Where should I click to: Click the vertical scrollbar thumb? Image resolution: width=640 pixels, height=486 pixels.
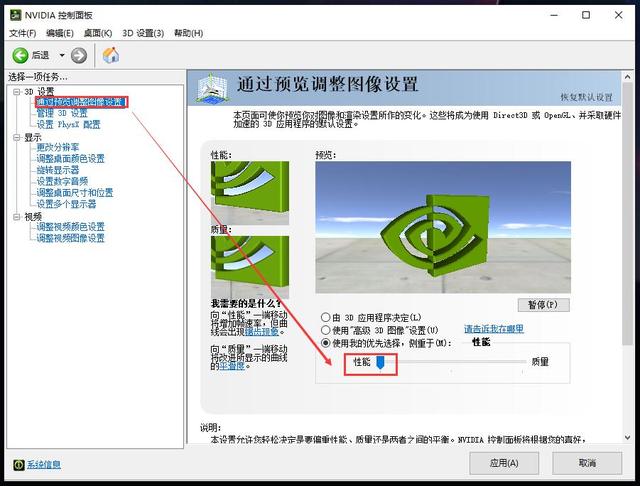[627, 214]
